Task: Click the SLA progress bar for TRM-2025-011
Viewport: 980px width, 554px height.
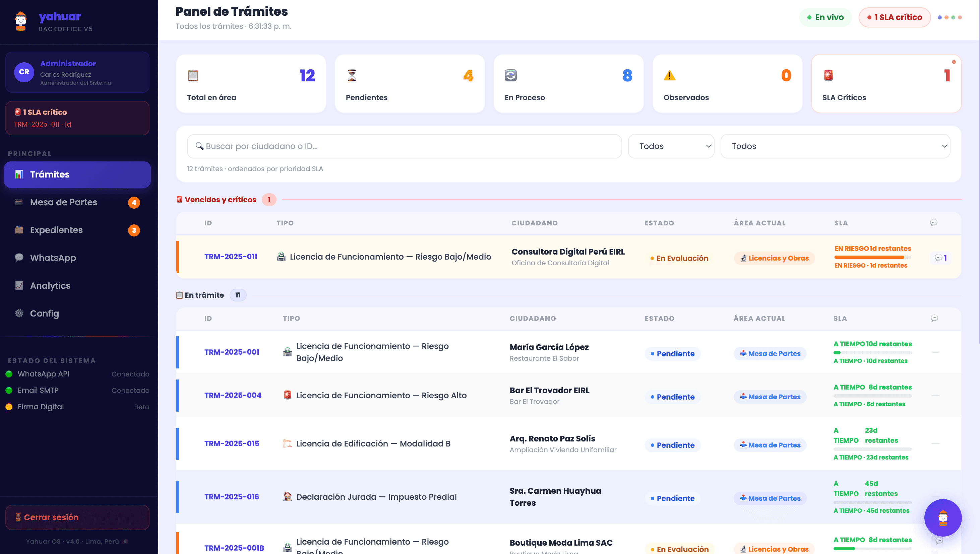Action: (873, 258)
